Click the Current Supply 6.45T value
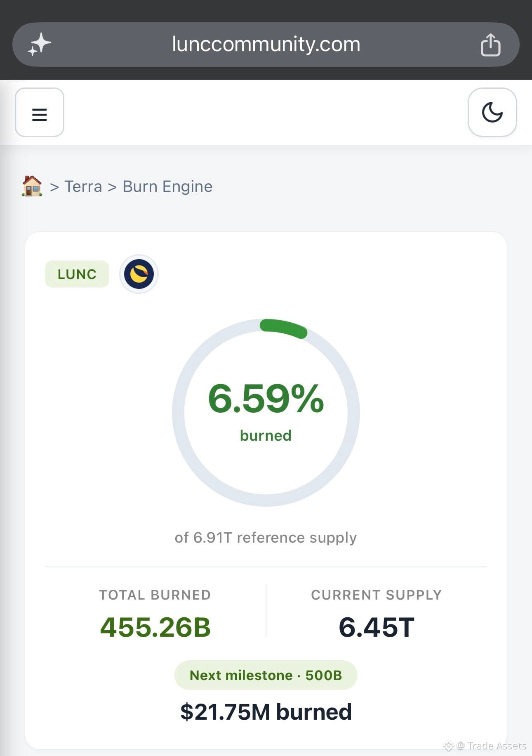532x756 pixels. point(377,627)
